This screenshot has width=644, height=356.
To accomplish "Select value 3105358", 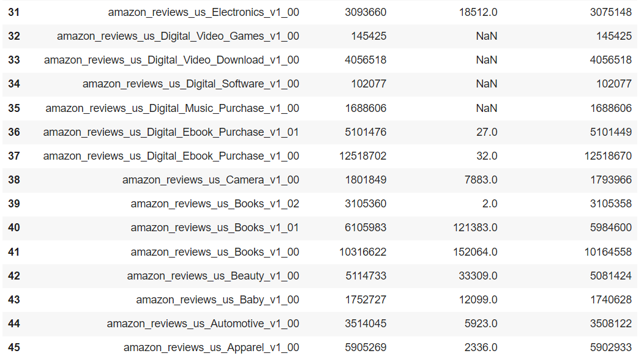I will [x=611, y=204].
